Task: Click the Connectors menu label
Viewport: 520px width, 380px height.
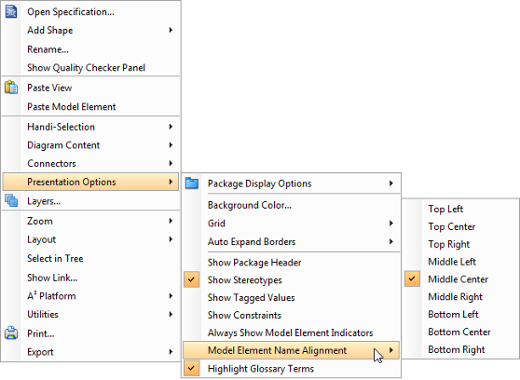Action: tap(52, 163)
